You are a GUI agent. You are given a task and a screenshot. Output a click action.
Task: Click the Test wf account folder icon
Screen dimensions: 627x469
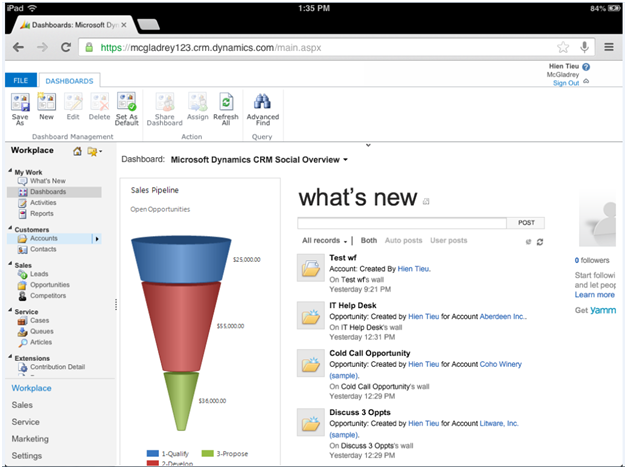(x=311, y=268)
